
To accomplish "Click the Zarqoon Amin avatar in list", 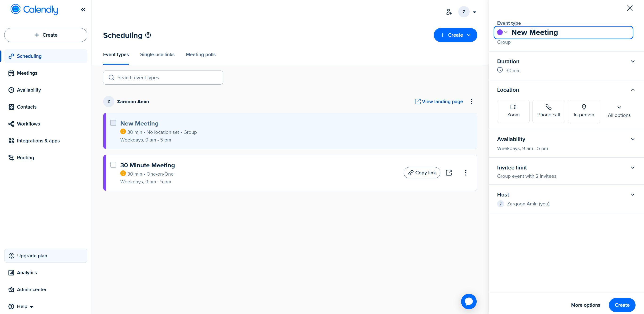I will click(109, 102).
